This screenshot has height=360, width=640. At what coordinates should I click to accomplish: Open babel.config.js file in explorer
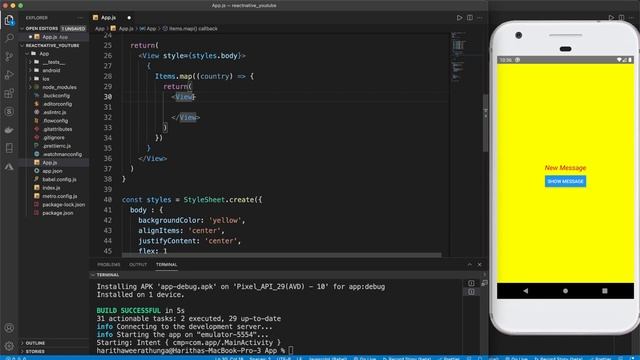click(x=59, y=179)
